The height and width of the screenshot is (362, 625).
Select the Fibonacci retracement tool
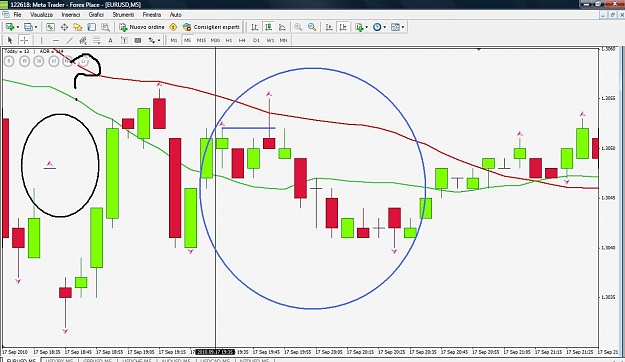(96, 40)
